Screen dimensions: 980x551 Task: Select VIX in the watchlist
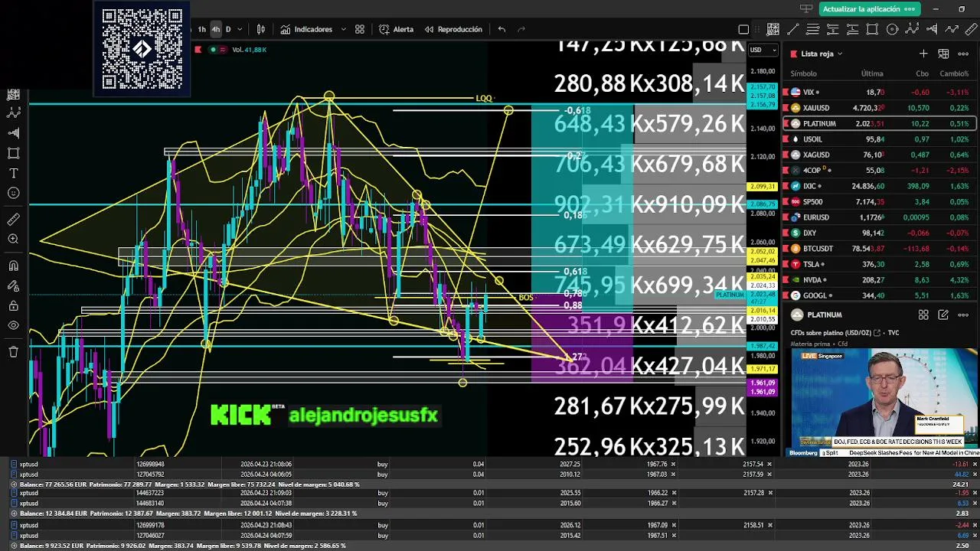click(x=879, y=92)
